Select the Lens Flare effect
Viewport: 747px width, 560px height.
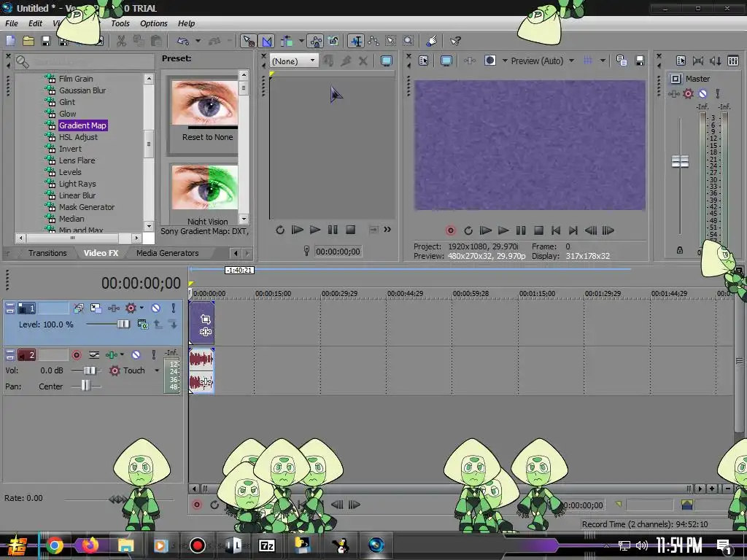[x=77, y=160]
